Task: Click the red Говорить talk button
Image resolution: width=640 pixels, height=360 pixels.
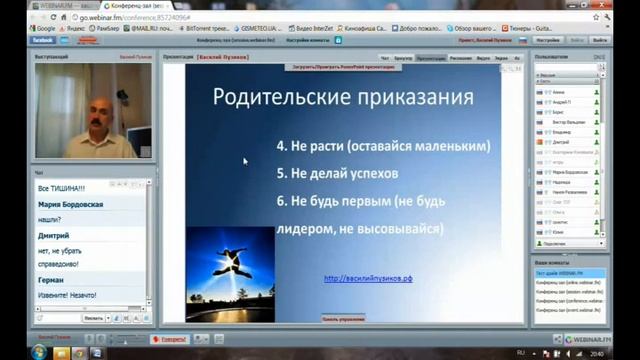Action: (x=169, y=339)
